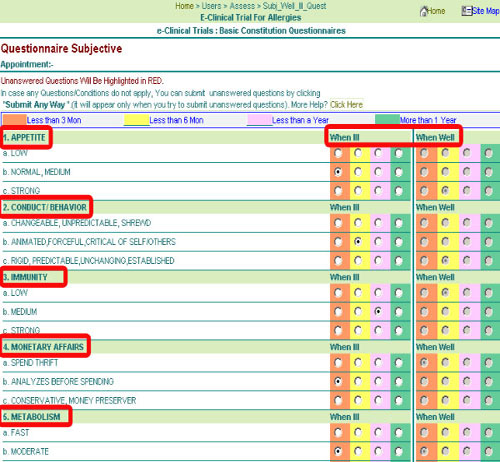Click the 'Click Here' help link
This screenshot has width=500, height=462.
point(346,105)
